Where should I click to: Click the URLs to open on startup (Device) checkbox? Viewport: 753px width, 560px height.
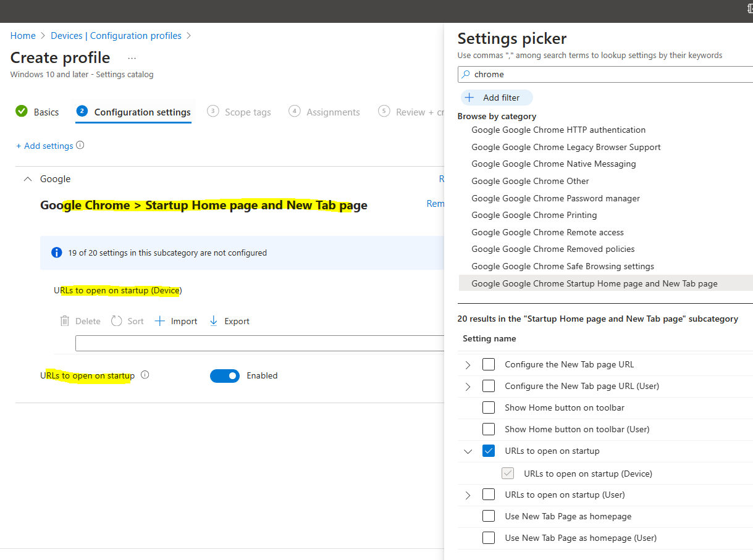tap(508, 474)
